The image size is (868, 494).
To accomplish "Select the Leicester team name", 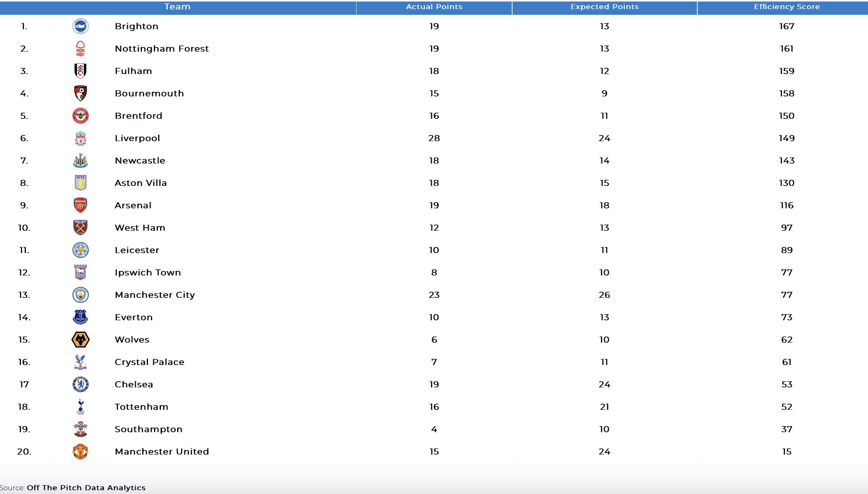I will (137, 250).
